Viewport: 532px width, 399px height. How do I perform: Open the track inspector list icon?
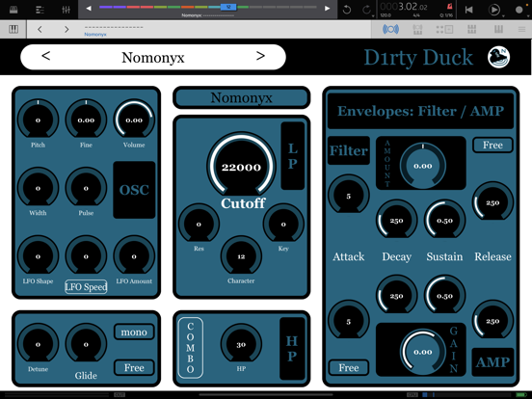pos(40,10)
